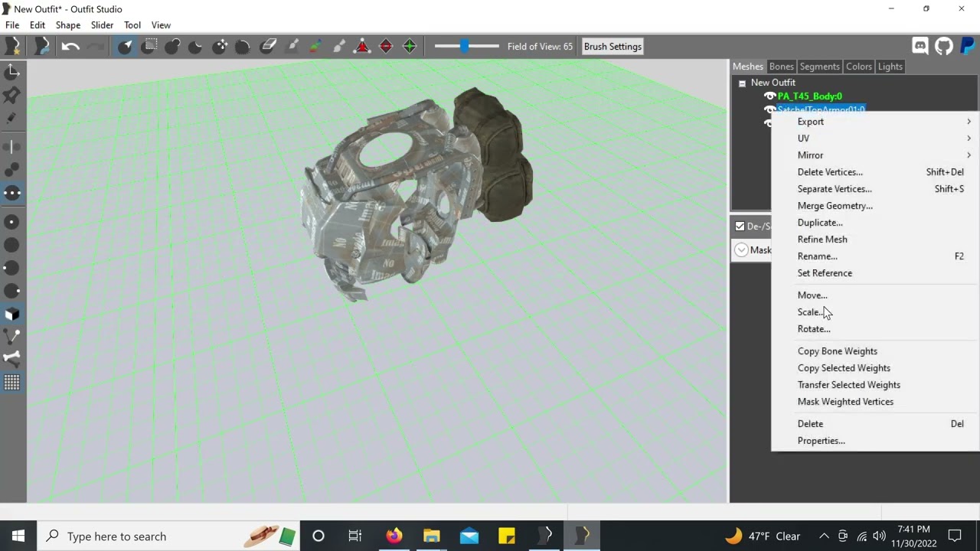Open the Discord link icon
This screenshot has height=551, width=980.
click(920, 47)
